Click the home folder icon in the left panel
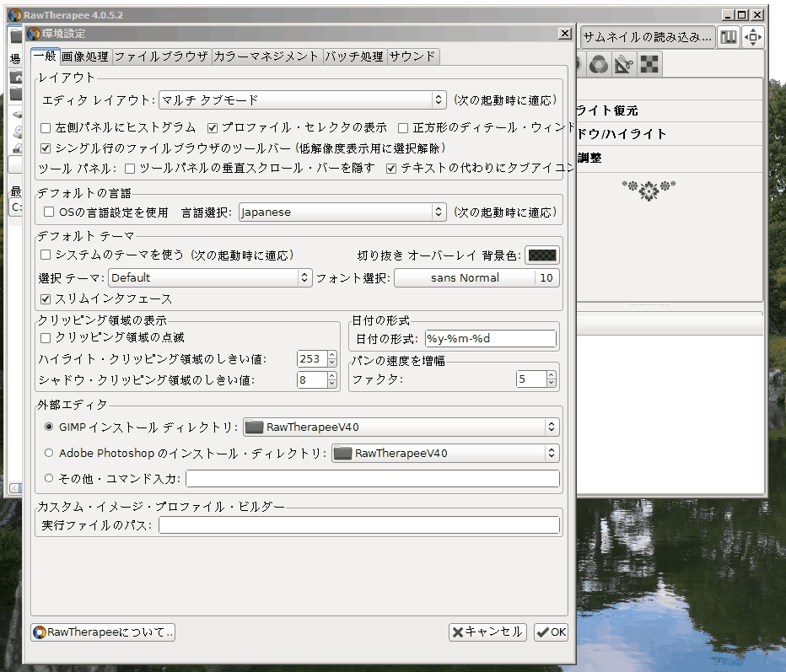Screen dimensions: 786x672 pyautogui.click(x=16, y=77)
